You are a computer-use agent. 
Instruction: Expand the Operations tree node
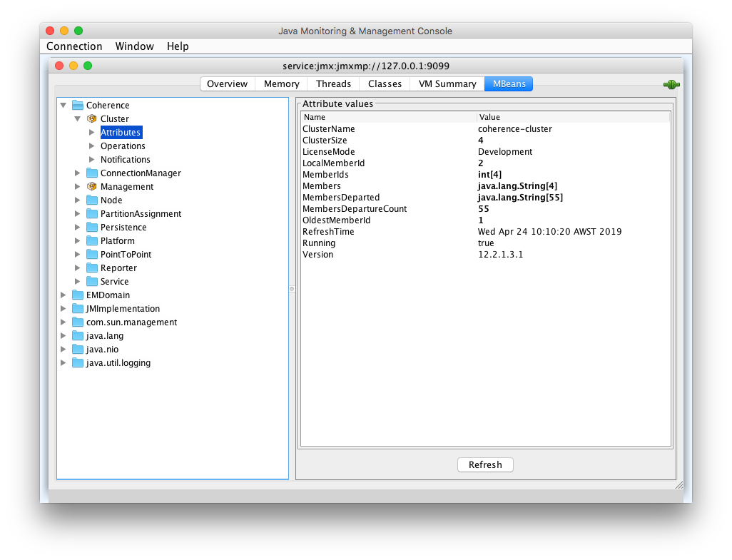(x=91, y=146)
